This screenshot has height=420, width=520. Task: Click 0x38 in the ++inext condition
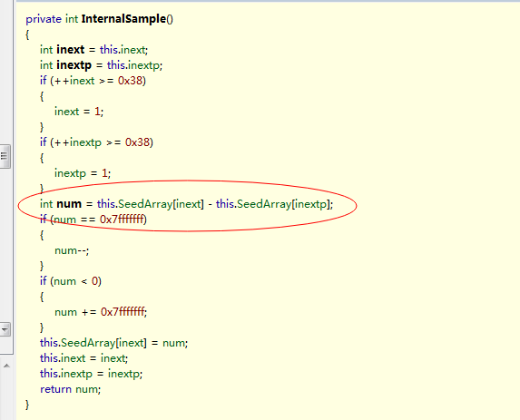[x=131, y=81]
